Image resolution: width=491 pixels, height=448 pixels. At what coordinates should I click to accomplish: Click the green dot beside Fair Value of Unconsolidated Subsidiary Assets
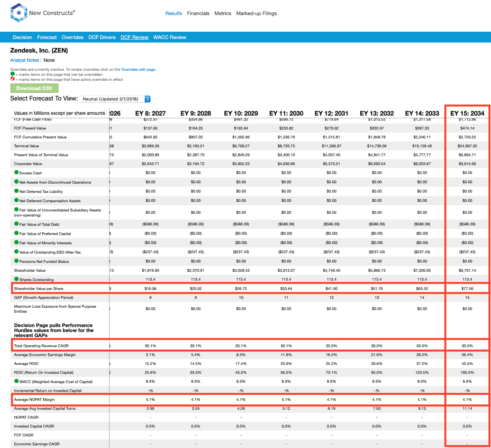tap(16, 210)
